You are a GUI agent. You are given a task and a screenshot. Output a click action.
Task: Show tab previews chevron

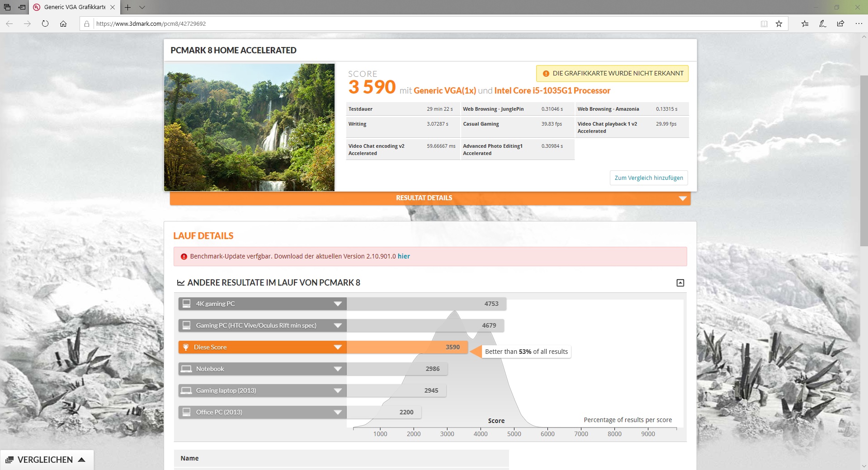(x=142, y=7)
